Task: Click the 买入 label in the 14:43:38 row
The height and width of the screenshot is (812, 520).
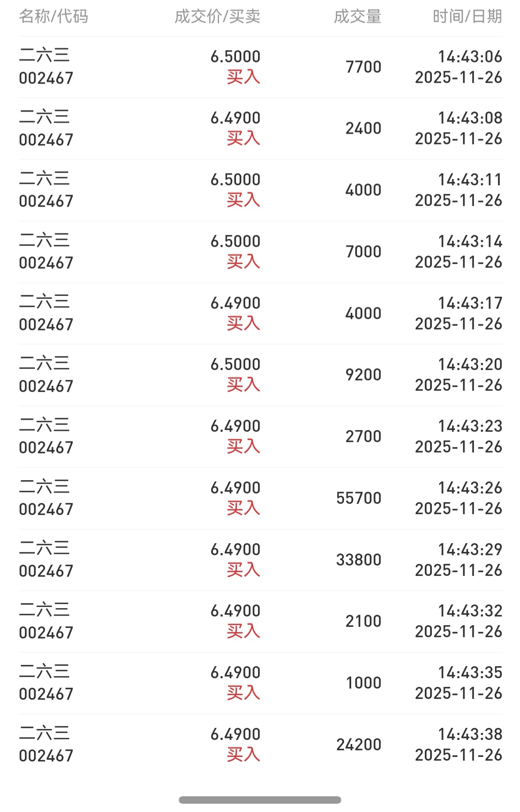Action: 243,755
